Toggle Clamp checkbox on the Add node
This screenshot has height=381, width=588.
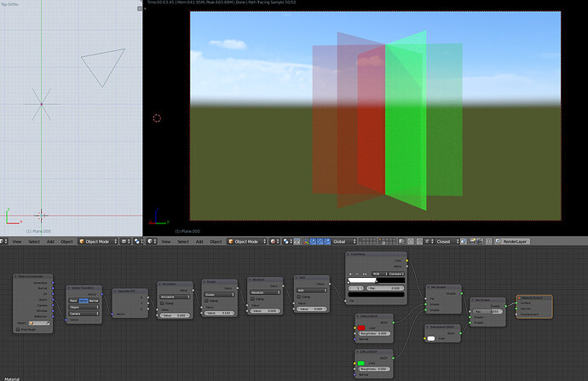(299, 297)
